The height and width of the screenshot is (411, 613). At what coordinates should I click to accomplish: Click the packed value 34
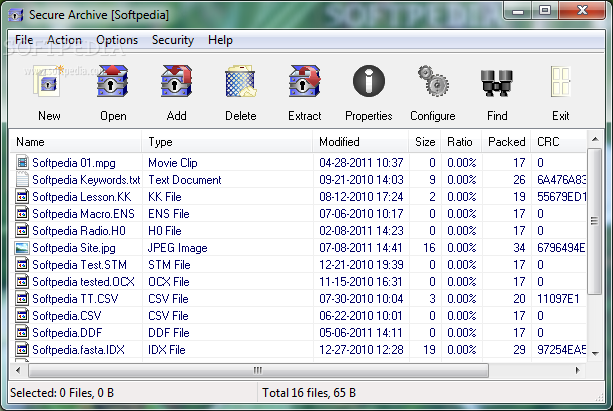point(519,248)
